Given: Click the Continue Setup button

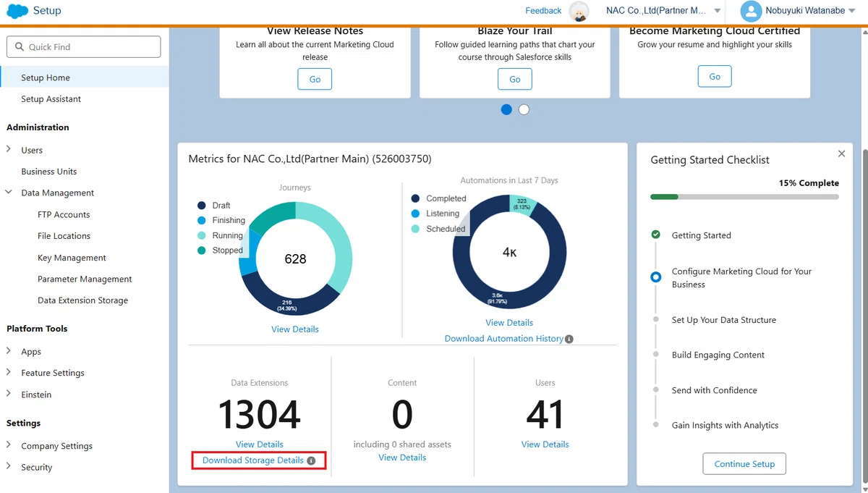Looking at the screenshot, I should click(744, 464).
